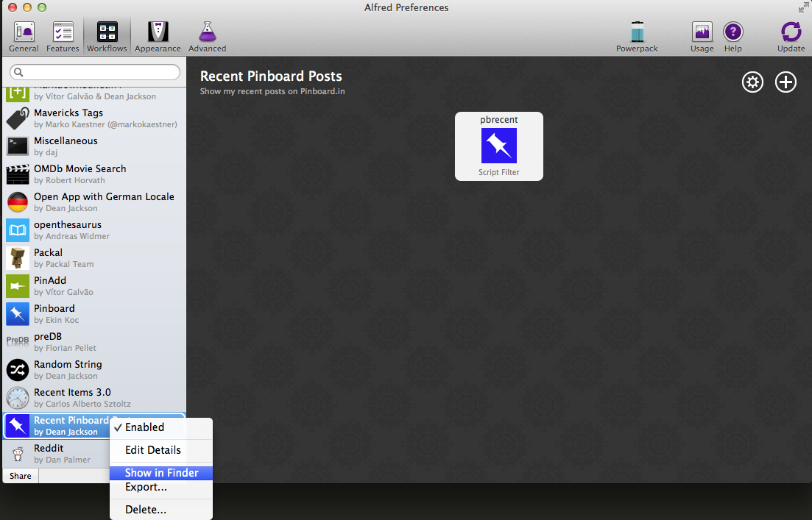Choose Export... from context menu
The height and width of the screenshot is (520, 812).
[161, 488]
